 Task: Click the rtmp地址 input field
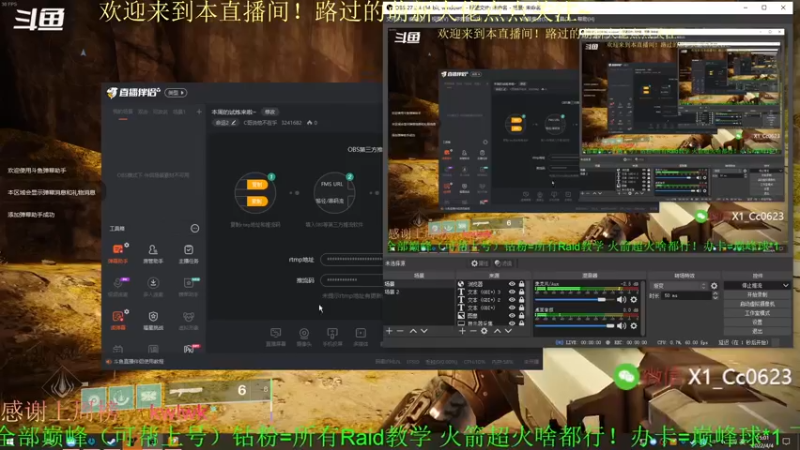click(351, 260)
